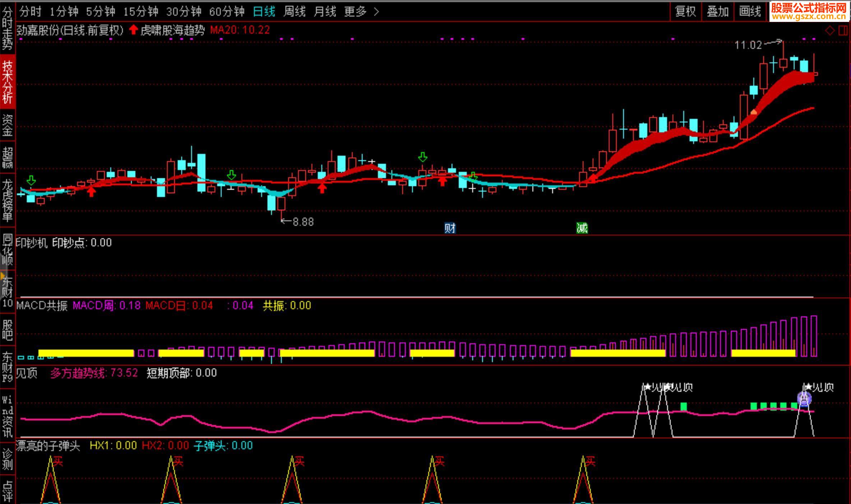This screenshot has width=851, height=504.
Task: Open the 资金 sidebar tab
Action: click(x=8, y=126)
